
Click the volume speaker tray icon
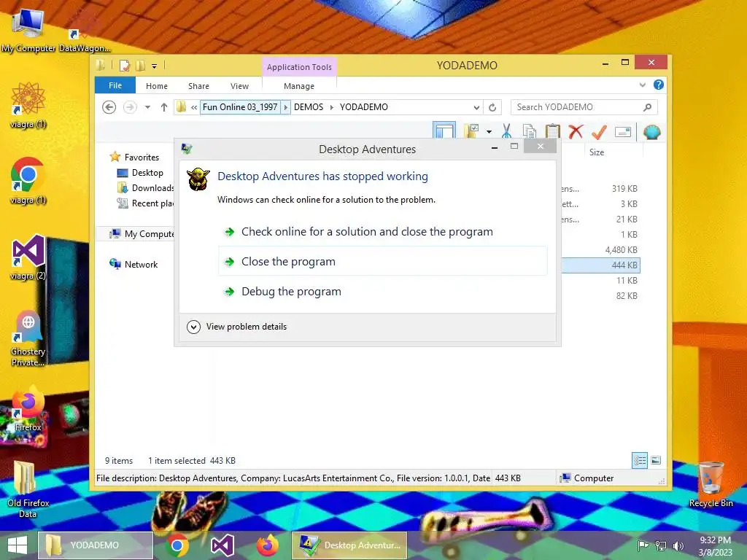(x=678, y=546)
